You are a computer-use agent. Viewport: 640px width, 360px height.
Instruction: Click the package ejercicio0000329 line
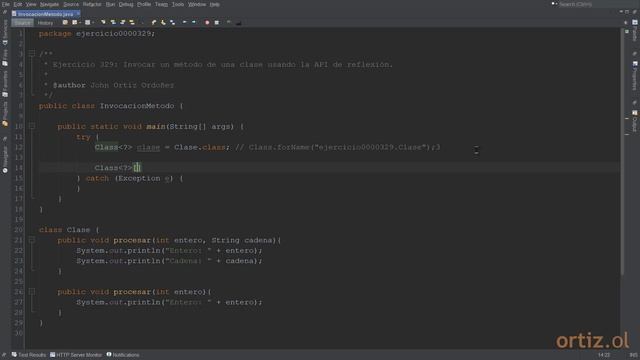[x=97, y=33]
